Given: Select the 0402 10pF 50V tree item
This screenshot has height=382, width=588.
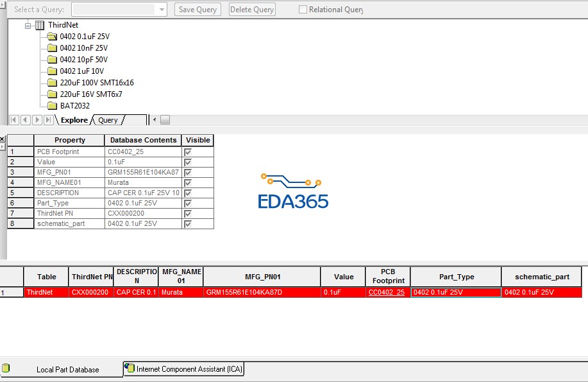Looking at the screenshot, I should pyautogui.click(x=83, y=60).
